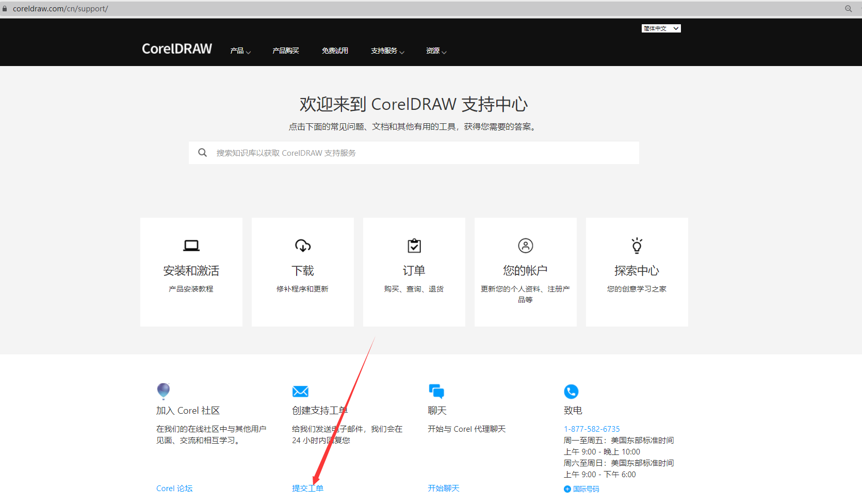The image size is (862, 504).
Task: Click the 提交工单 link
Action: click(307, 488)
